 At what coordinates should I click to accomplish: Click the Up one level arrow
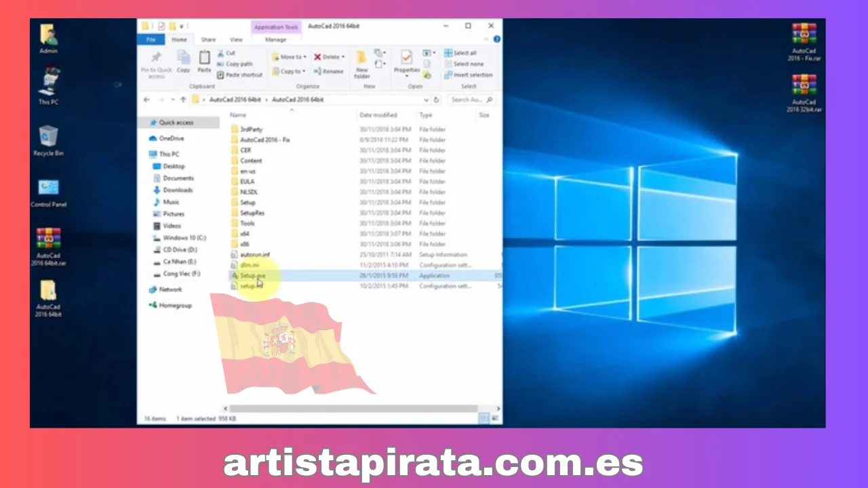(x=183, y=100)
